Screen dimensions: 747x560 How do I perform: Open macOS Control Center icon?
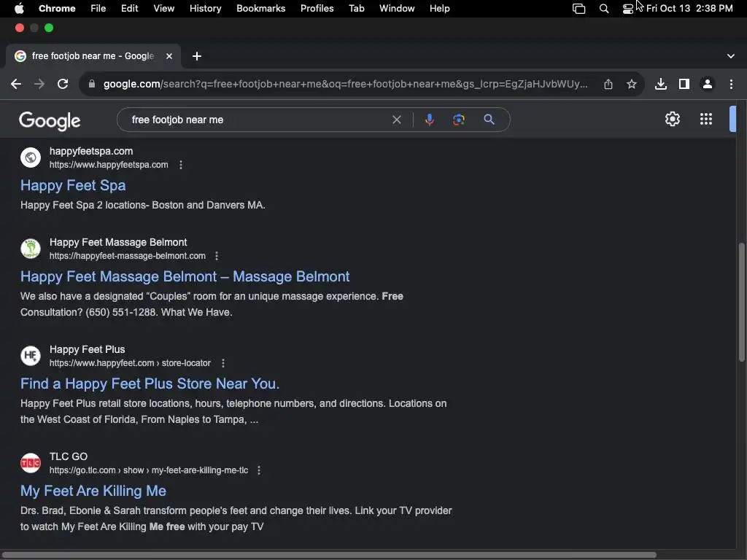[x=628, y=9]
